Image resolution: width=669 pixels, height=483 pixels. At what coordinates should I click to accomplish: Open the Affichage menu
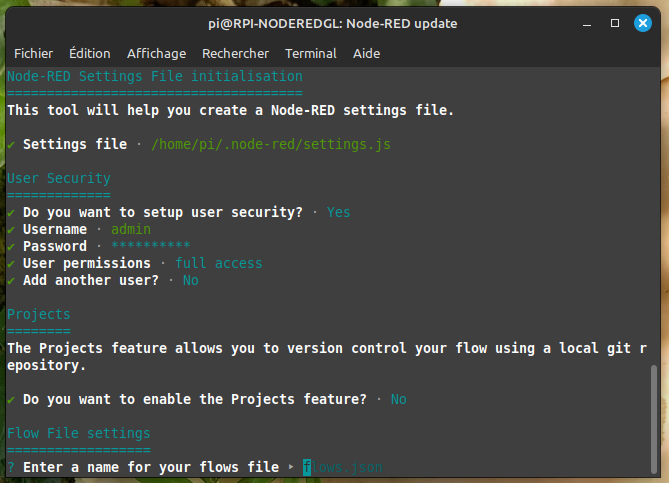tap(156, 53)
